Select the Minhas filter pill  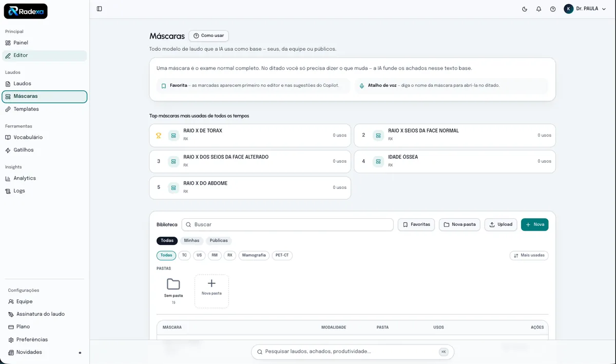[191, 241]
